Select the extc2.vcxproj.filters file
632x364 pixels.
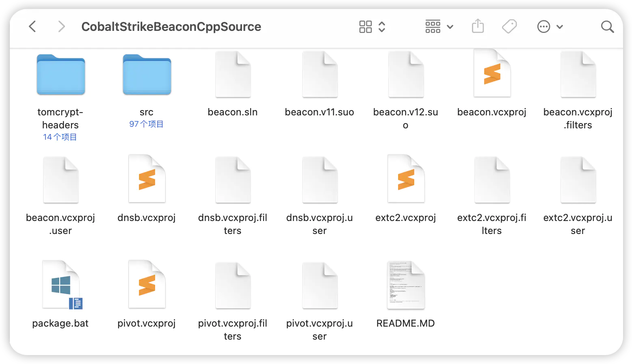coord(492,180)
